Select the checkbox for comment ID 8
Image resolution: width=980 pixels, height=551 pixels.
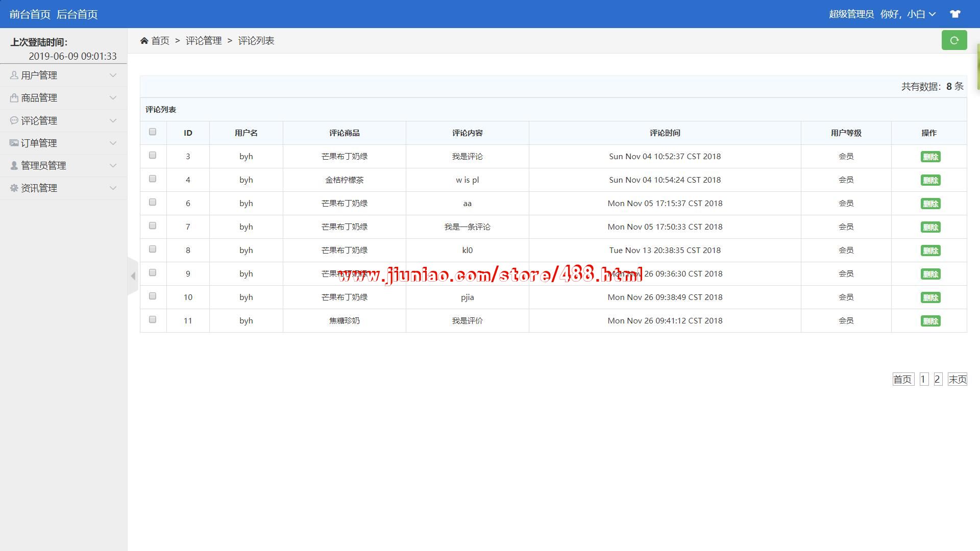click(x=153, y=249)
